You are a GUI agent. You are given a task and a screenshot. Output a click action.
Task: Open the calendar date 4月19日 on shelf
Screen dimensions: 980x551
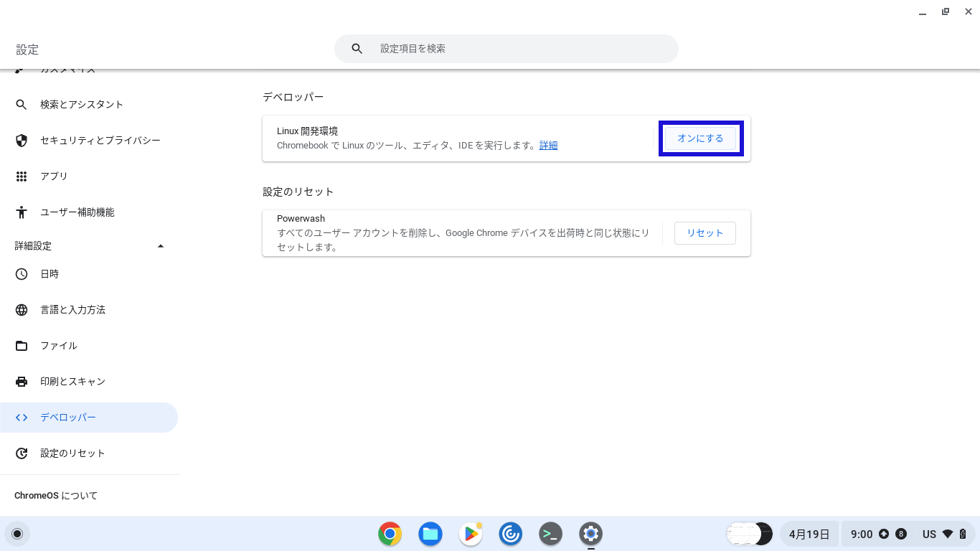pyautogui.click(x=809, y=534)
